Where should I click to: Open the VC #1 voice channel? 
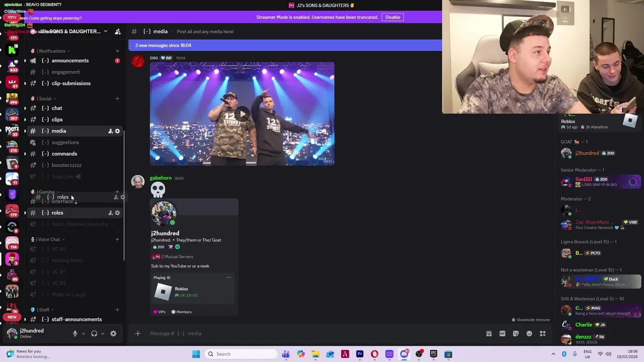pos(75,272)
